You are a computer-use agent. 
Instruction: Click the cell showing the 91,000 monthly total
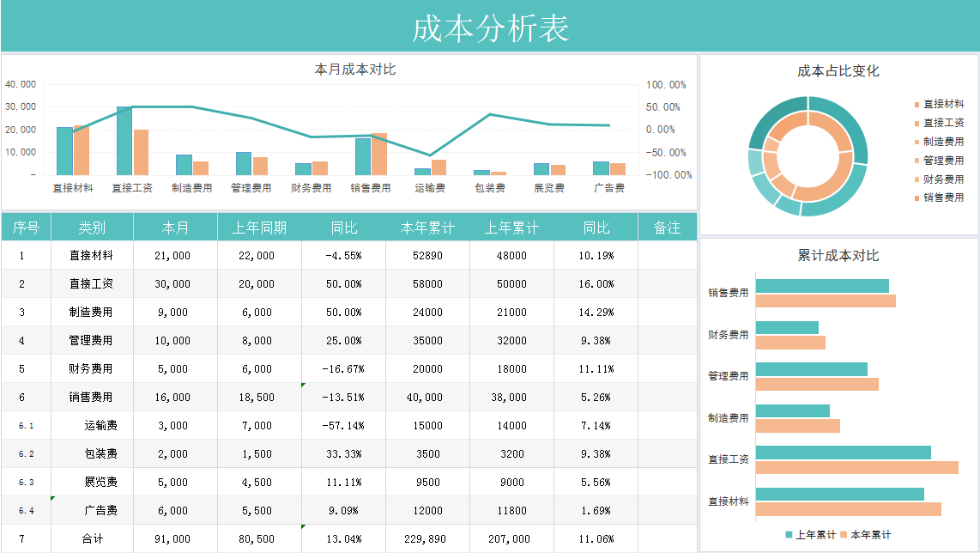[174, 538]
